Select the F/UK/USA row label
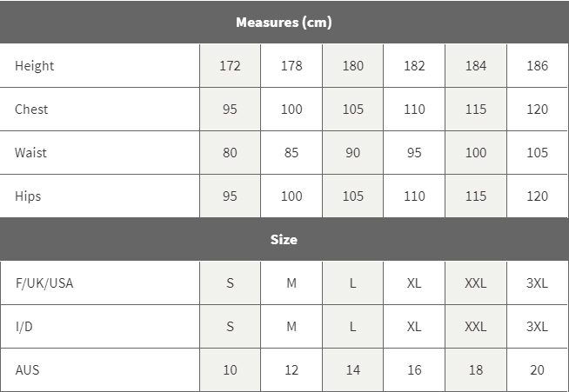The height and width of the screenshot is (392, 569). [44, 283]
